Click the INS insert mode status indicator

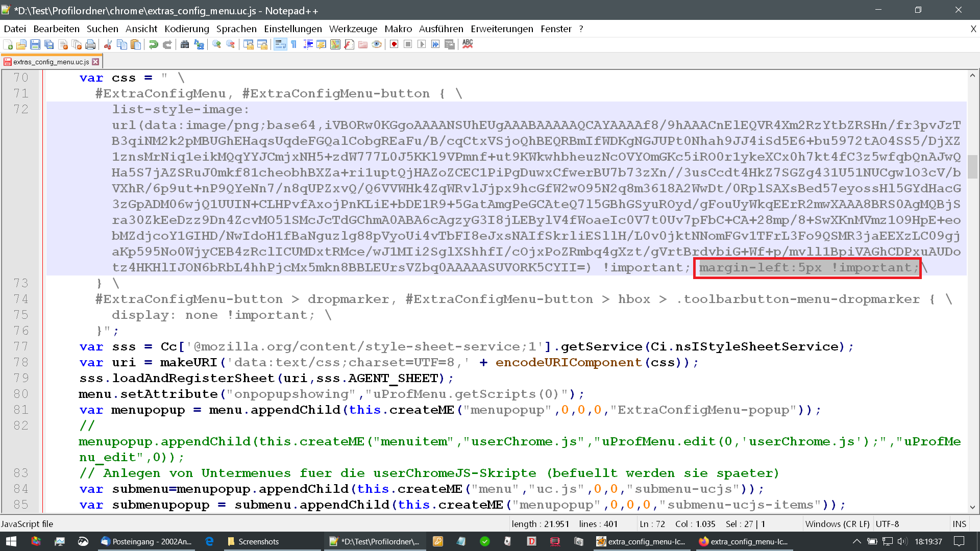click(959, 524)
